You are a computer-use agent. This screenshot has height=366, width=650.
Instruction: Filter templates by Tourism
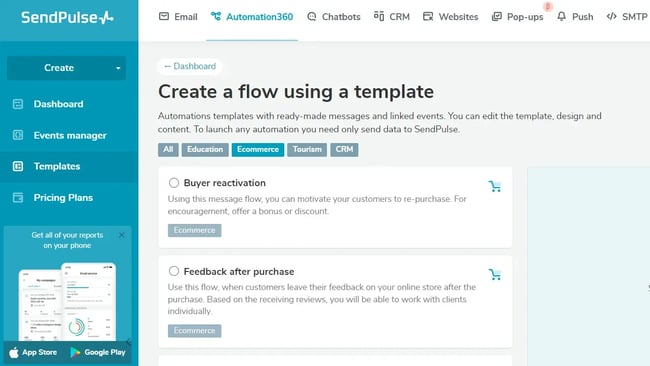point(307,150)
